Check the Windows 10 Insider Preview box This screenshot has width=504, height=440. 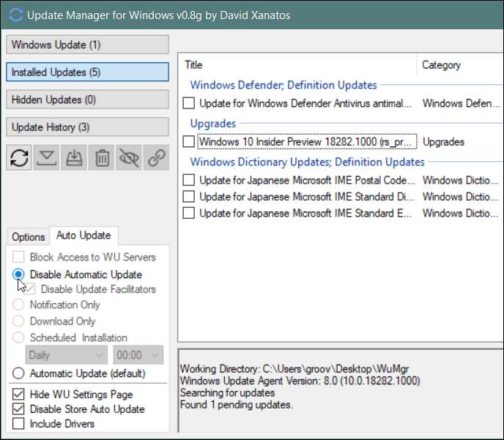point(189,141)
